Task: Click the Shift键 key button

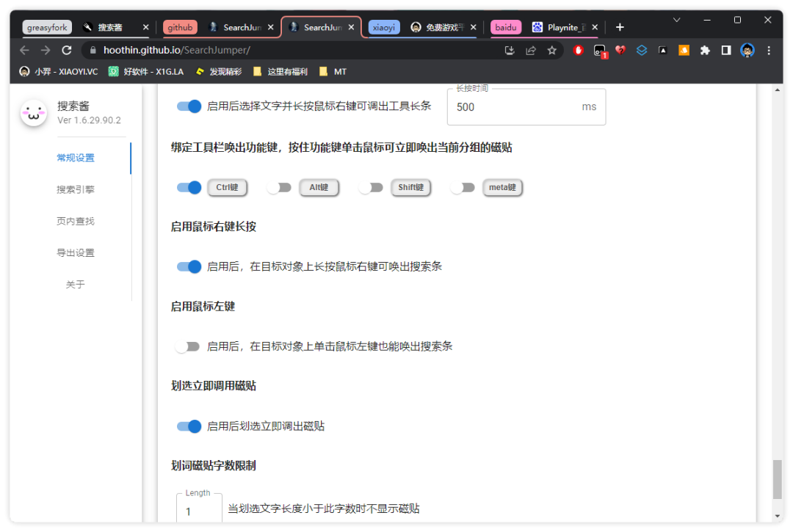Action: (x=410, y=187)
